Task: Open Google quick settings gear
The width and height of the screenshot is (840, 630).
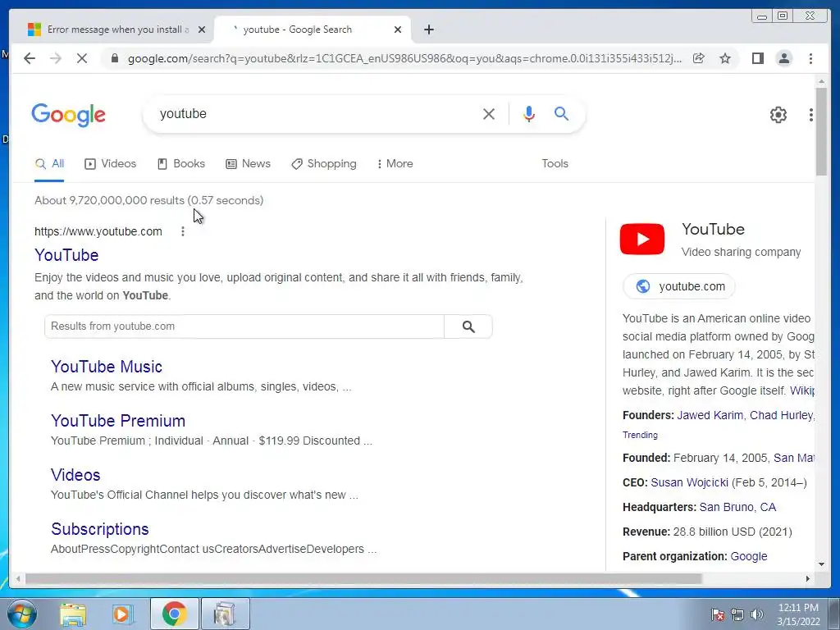Action: [x=778, y=115]
